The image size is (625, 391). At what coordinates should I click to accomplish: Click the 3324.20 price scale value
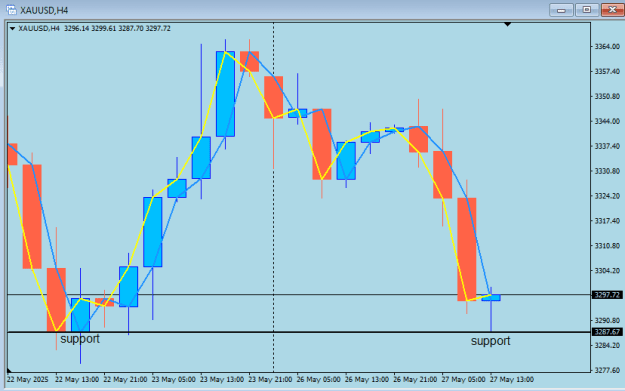tap(607, 196)
